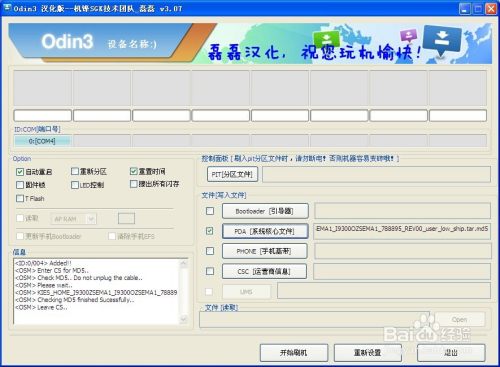Close the Odin3 window
This screenshot has height=367, width=500.
click(491, 9)
